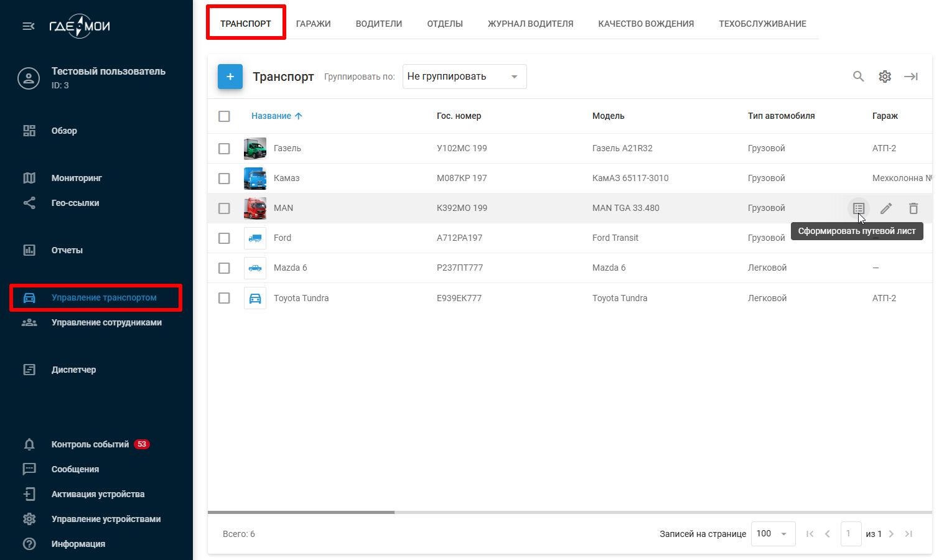Click the collapse panel arrow icon
This screenshot has width=939, height=560.
911,77
